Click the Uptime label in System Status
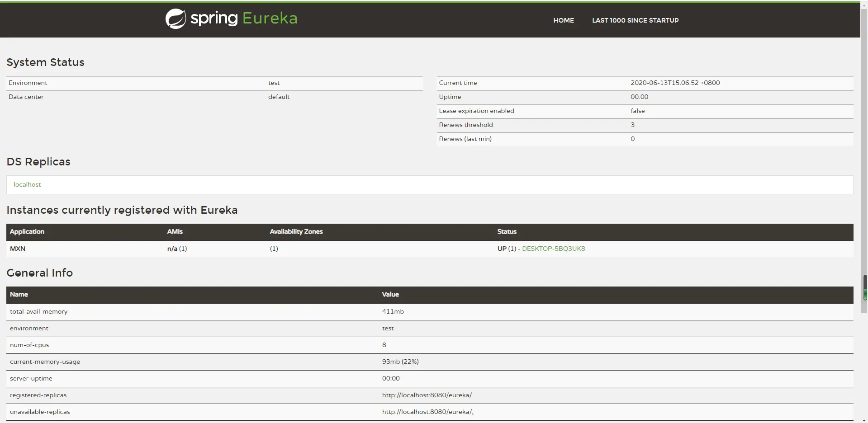This screenshot has height=423, width=868. point(450,97)
